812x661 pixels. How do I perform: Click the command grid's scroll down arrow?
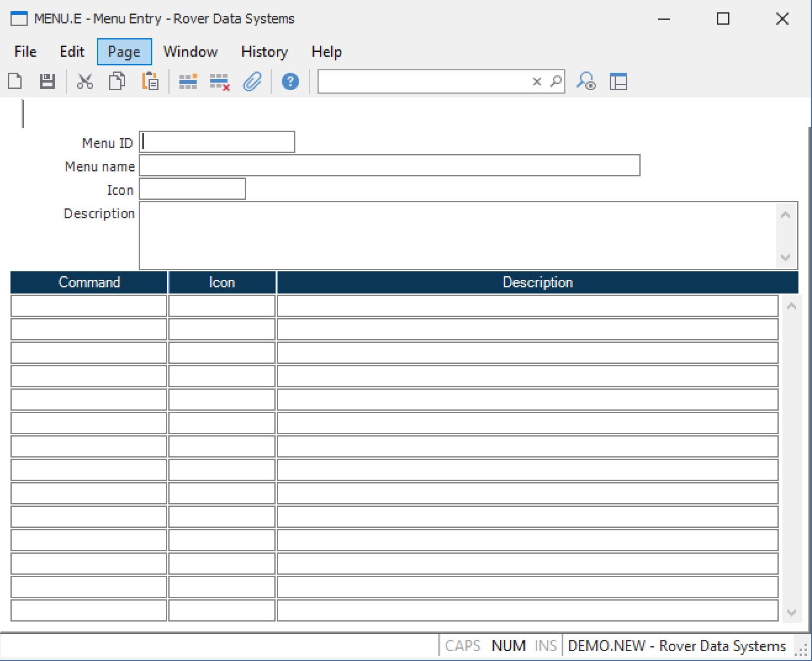(x=792, y=613)
